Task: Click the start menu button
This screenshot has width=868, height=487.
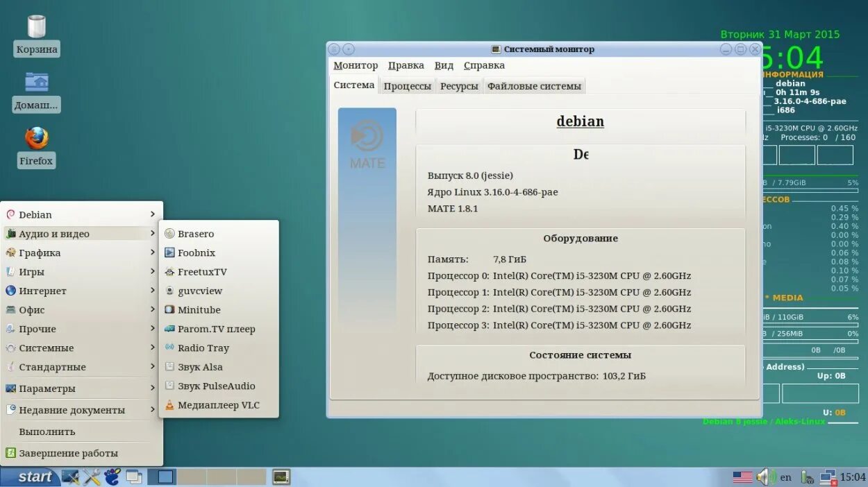Action: pyautogui.click(x=30, y=477)
